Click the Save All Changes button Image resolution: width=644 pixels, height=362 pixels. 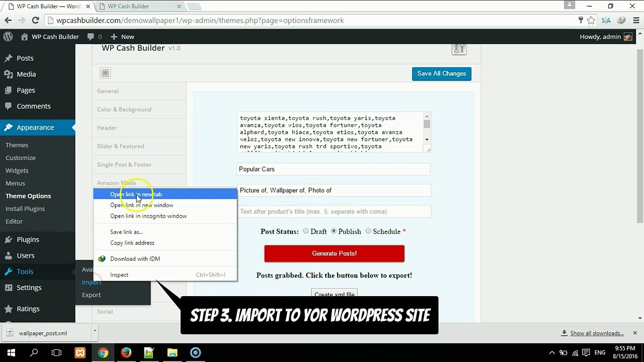tap(442, 73)
